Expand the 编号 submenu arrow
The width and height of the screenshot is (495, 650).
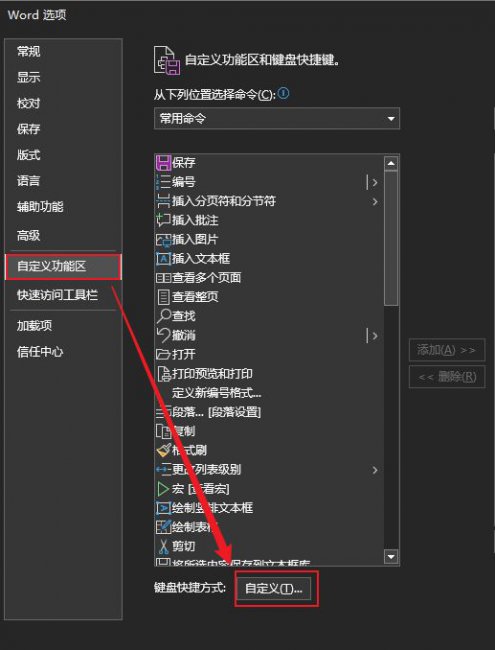375,182
